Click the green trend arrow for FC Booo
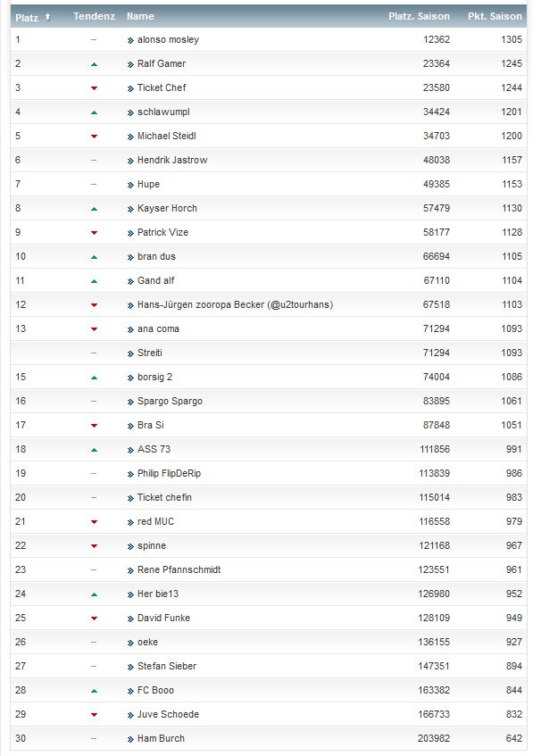Image resolution: width=541 pixels, height=756 pixels. (x=94, y=691)
